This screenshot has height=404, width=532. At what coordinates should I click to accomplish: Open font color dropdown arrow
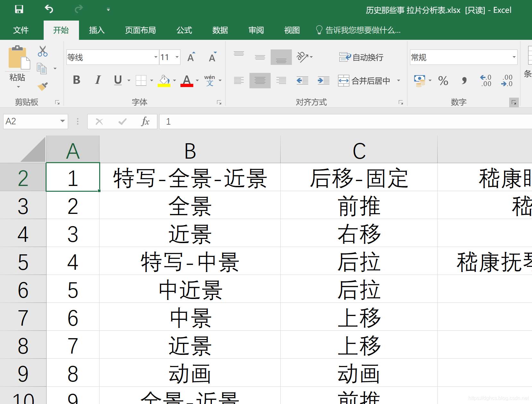click(197, 80)
